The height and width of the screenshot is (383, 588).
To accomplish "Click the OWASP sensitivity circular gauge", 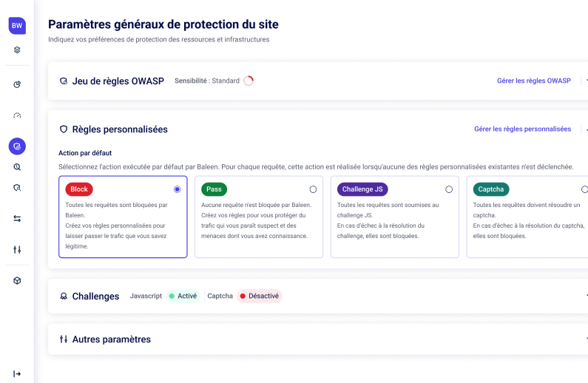I will 249,81.
